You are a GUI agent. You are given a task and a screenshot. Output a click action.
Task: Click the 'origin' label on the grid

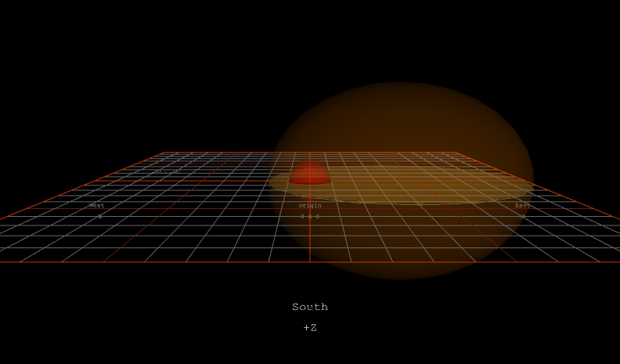310,206
